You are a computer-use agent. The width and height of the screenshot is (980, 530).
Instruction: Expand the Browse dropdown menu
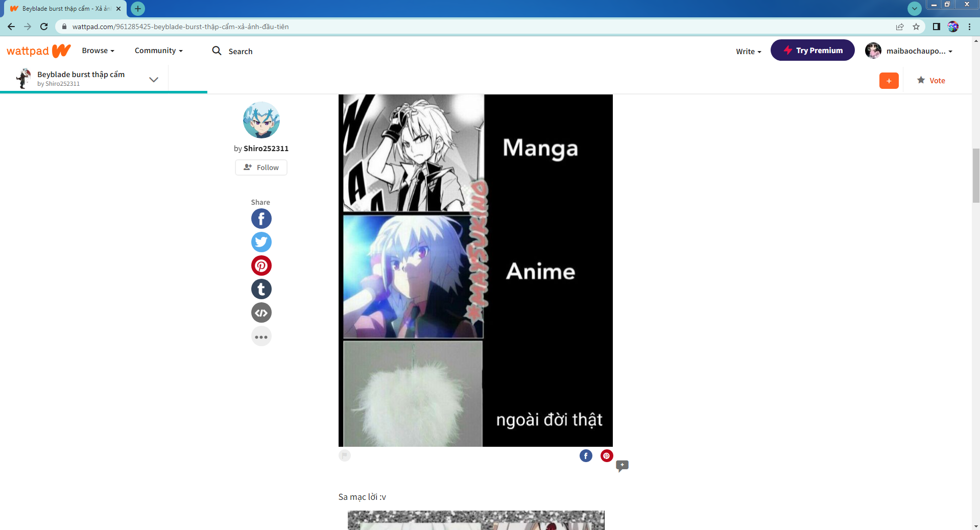(x=98, y=51)
